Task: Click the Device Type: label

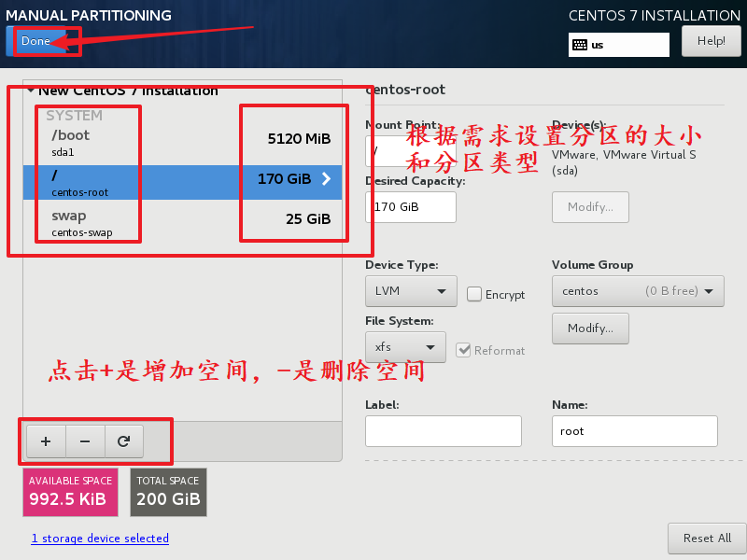Action: click(x=402, y=265)
